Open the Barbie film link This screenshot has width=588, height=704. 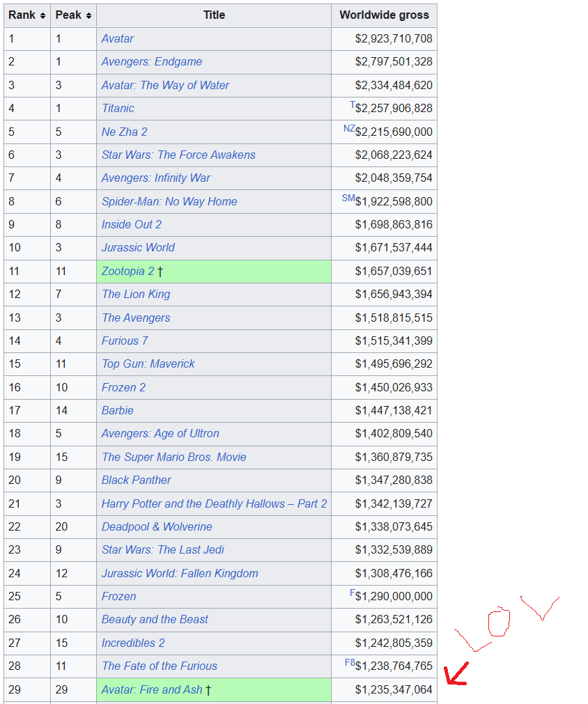[x=117, y=410]
